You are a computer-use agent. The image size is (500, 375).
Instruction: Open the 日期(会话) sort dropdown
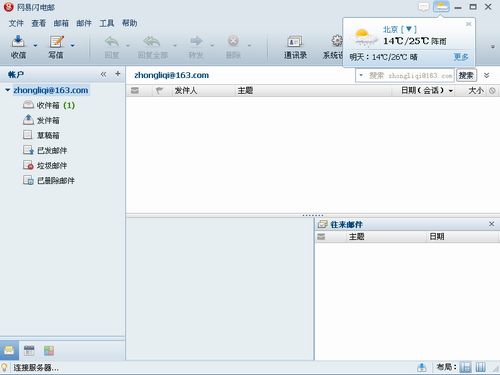(451, 91)
